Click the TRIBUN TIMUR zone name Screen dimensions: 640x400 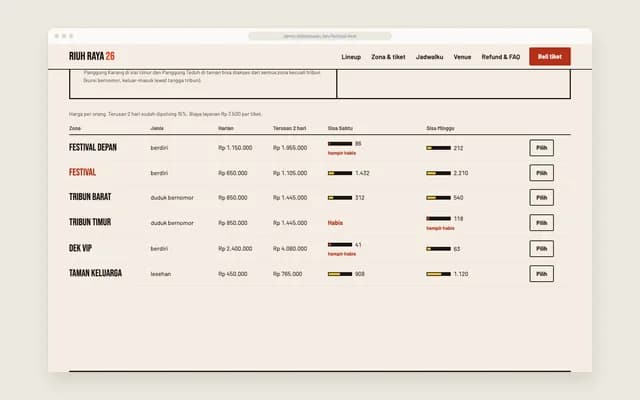click(90, 222)
